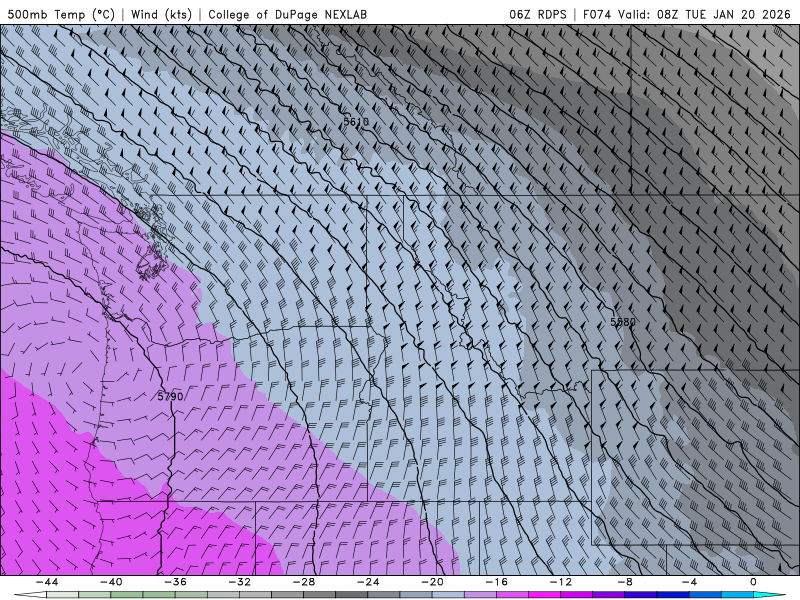Viewport: 800px width, 600px height.
Task: Click the white left arrow tip of the colorbar
Action: (30, 595)
